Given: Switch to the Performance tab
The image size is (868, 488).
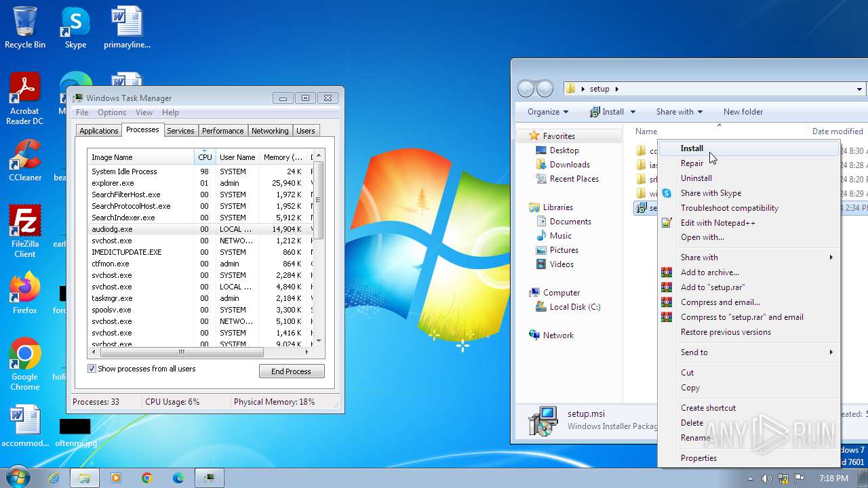Looking at the screenshot, I should [x=222, y=131].
